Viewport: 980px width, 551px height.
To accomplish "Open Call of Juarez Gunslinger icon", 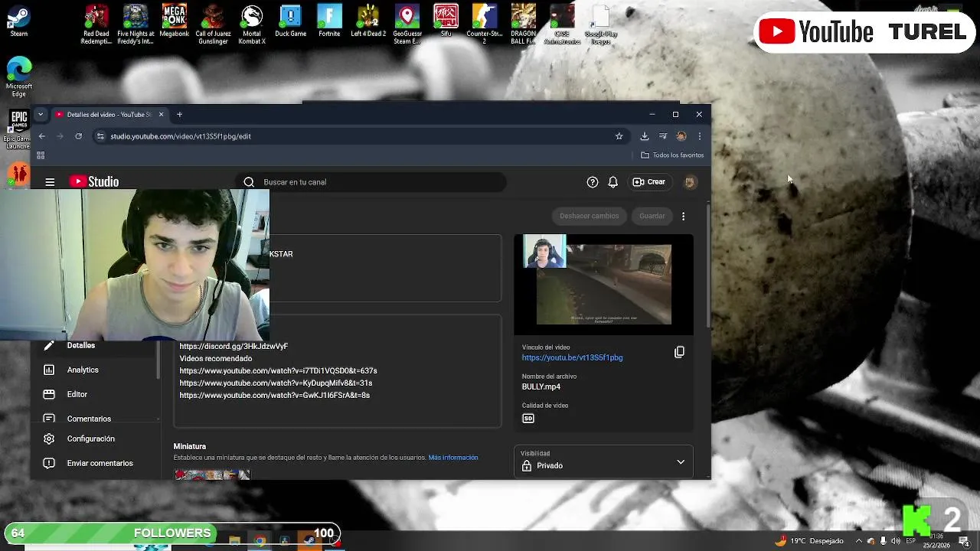I will pyautogui.click(x=213, y=24).
